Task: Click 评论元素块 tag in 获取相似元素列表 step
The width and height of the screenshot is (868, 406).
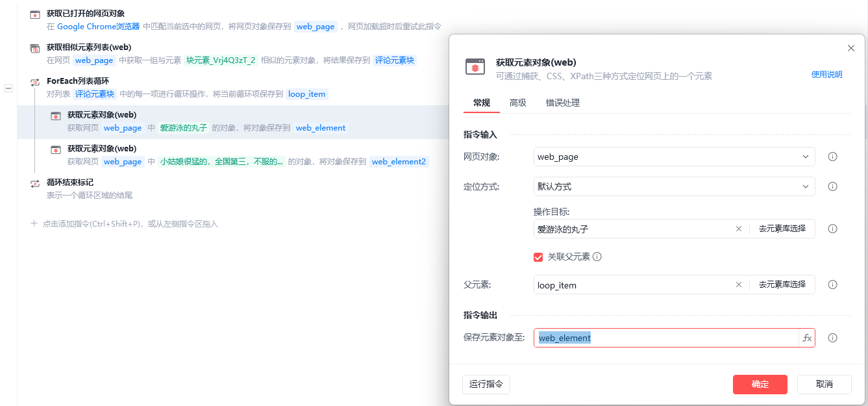Action: pos(395,60)
